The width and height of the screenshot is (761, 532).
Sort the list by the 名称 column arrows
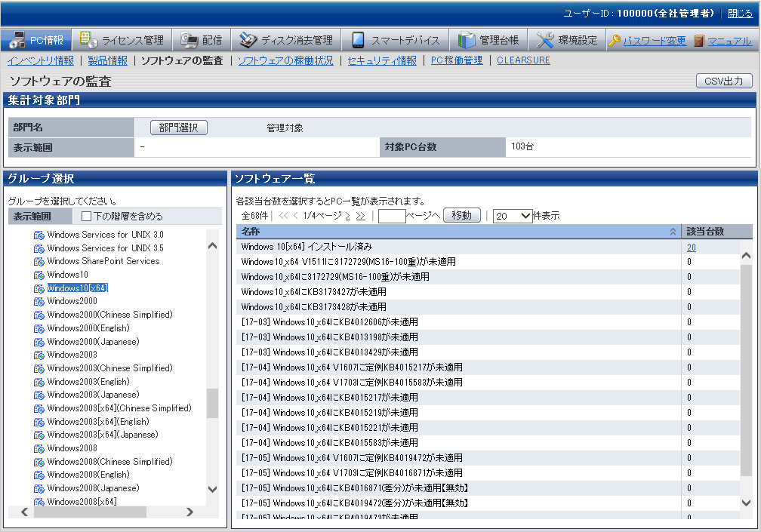click(673, 232)
